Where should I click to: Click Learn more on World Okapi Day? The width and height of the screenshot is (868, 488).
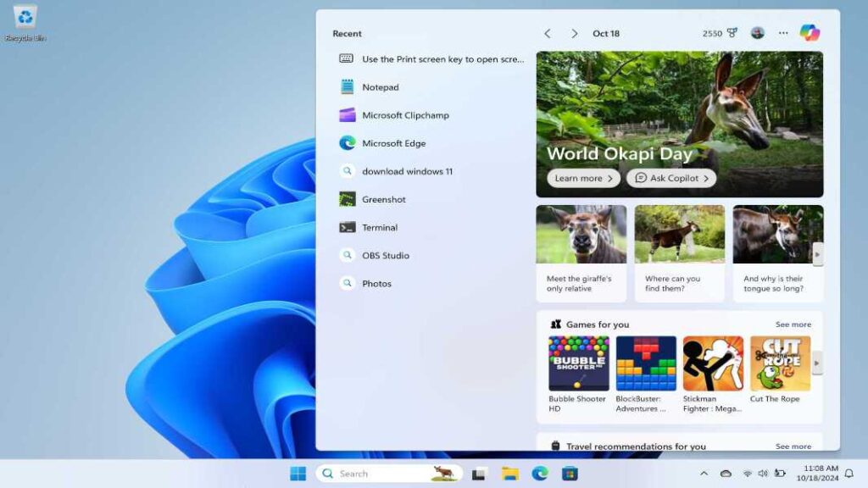coord(581,178)
